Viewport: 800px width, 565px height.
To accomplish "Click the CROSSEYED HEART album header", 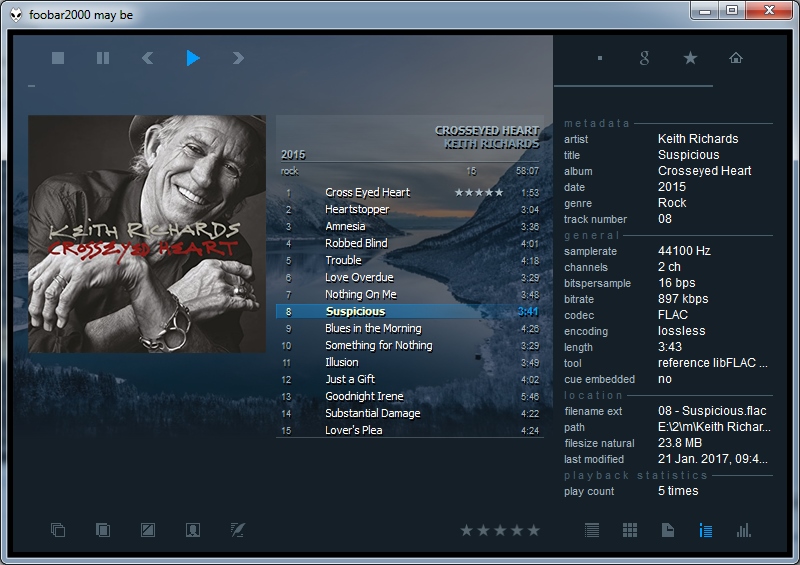I will click(x=487, y=131).
